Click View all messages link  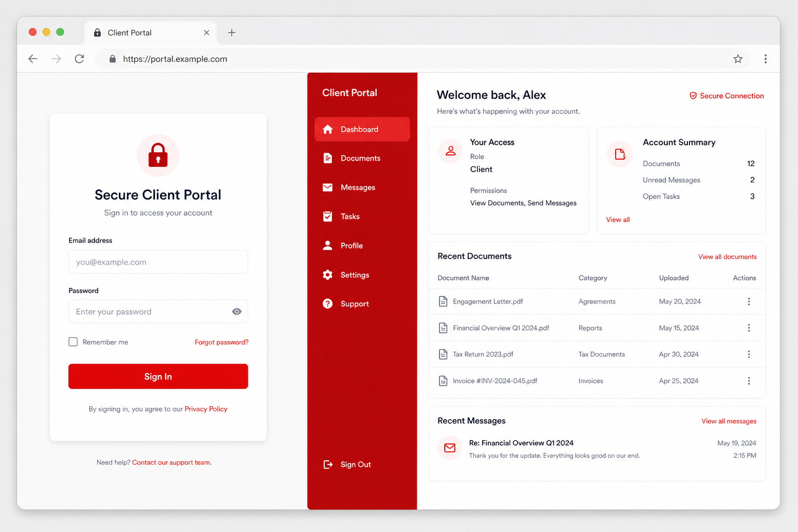729,421
